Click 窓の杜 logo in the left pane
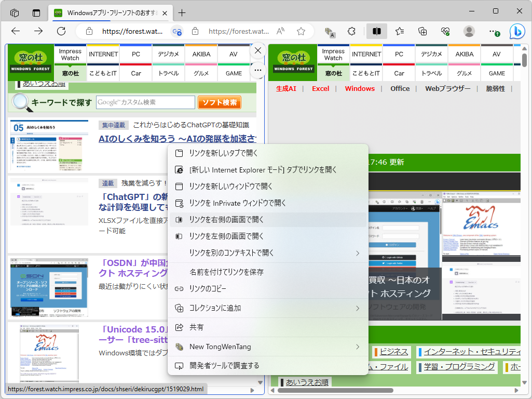Image resolution: width=532 pixels, height=399 pixels. (31, 62)
